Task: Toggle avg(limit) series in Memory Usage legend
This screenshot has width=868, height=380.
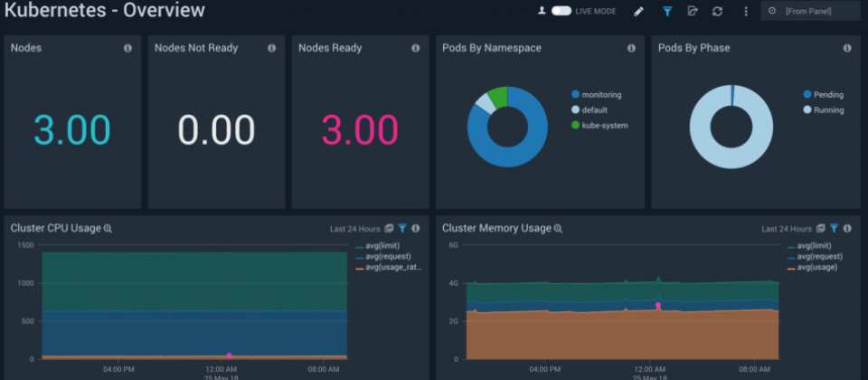Action: tap(809, 246)
